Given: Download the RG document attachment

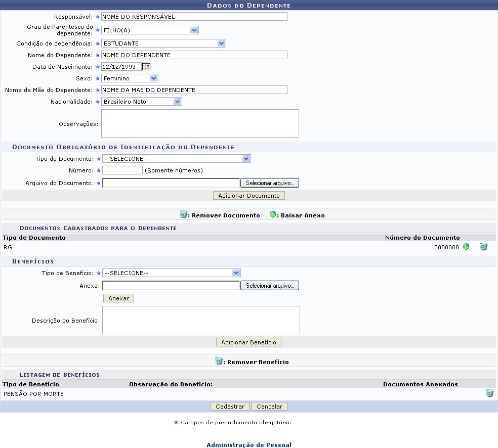Looking at the screenshot, I should point(466,247).
